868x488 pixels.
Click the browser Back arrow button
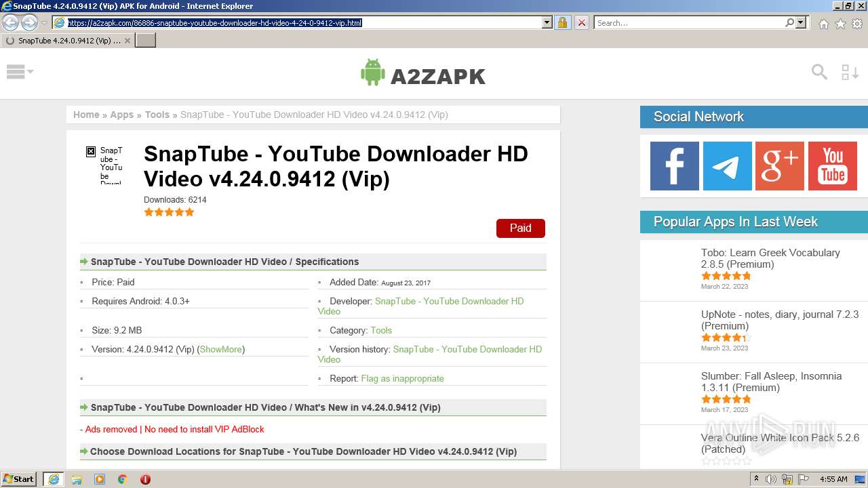click(x=11, y=23)
